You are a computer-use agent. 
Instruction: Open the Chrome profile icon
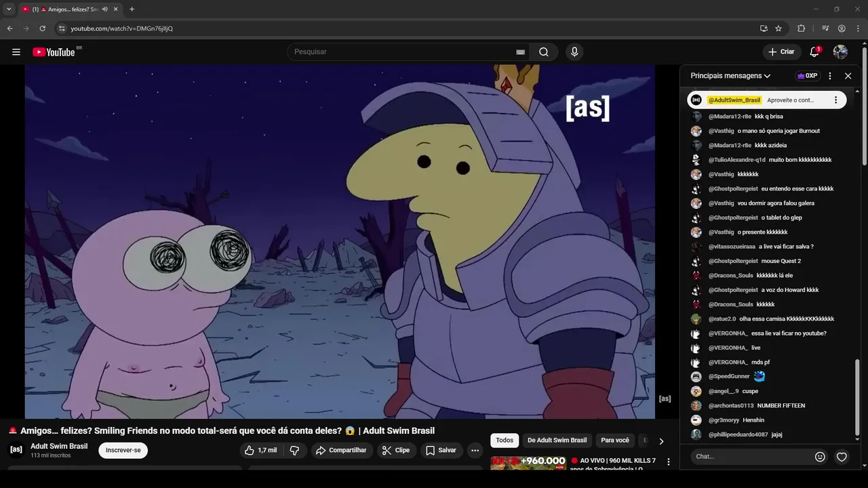pyautogui.click(x=842, y=28)
